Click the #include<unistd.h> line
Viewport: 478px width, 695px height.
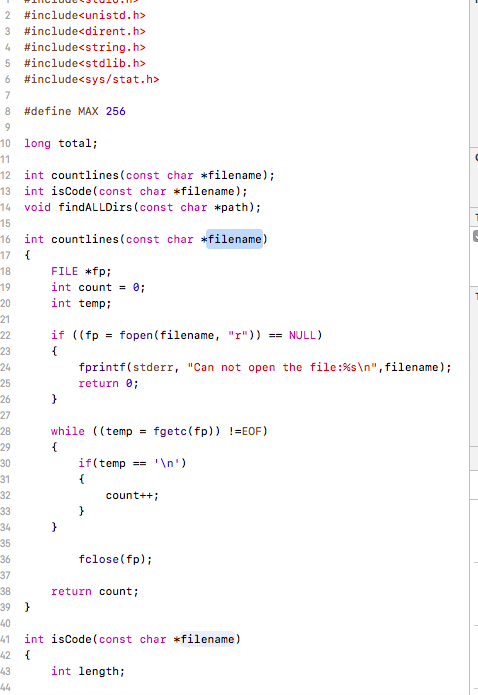(x=85, y=16)
